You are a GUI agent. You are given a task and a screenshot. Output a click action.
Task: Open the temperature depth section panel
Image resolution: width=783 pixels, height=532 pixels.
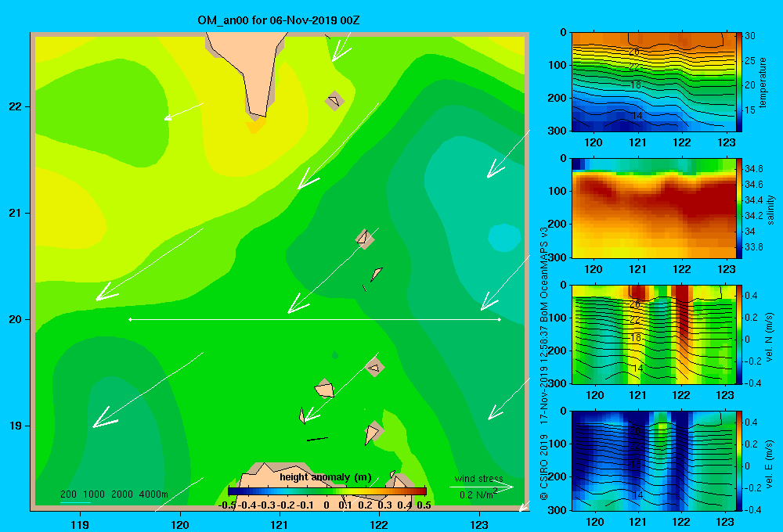point(653,82)
